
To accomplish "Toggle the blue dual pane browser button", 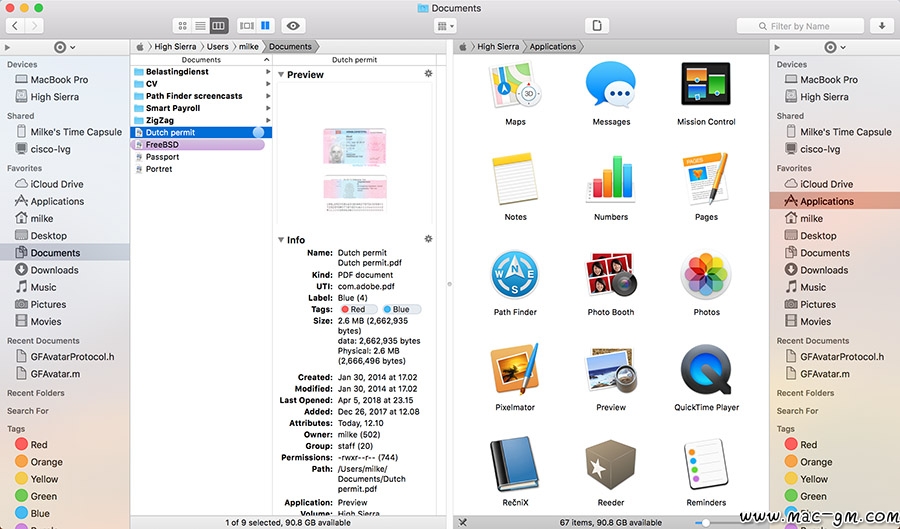I will click(x=266, y=26).
